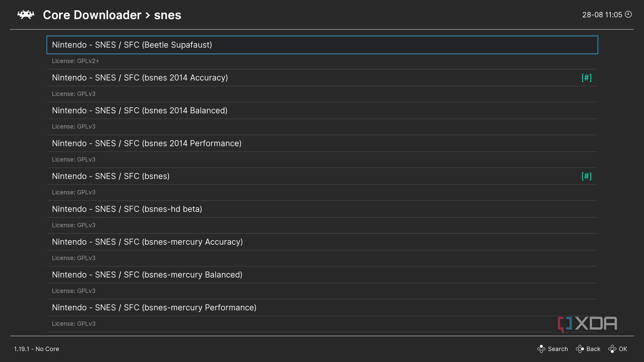Pick the bsnes-mercury Performance core

322,308
